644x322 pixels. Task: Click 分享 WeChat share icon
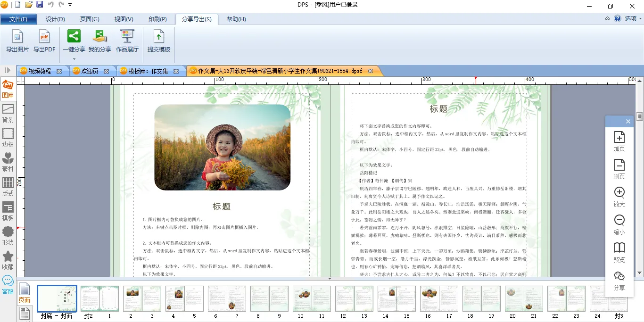coord(619,281)
